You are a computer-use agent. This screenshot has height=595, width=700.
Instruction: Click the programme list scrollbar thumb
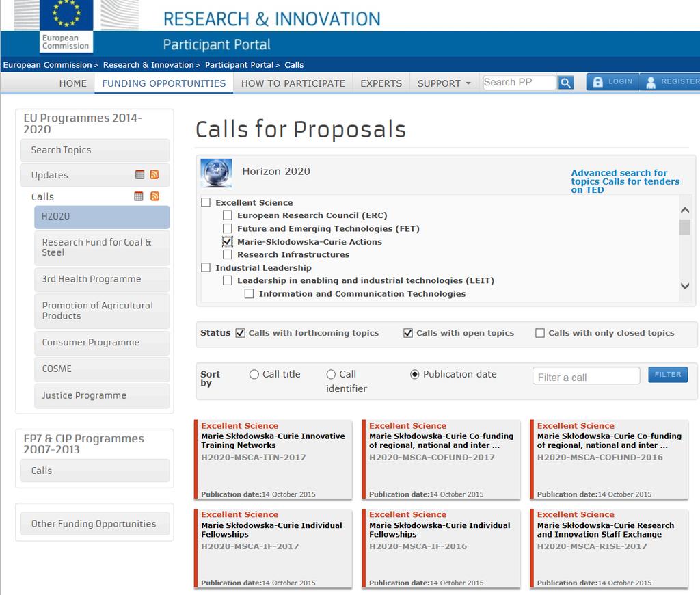(x=685, y=227)
